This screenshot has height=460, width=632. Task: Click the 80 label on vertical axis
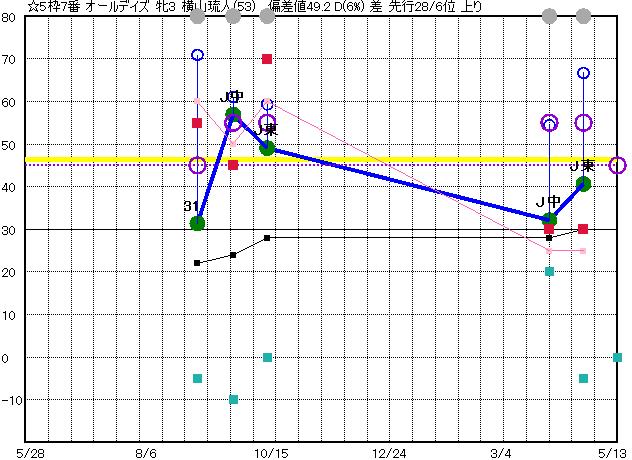tap(9, 17)
